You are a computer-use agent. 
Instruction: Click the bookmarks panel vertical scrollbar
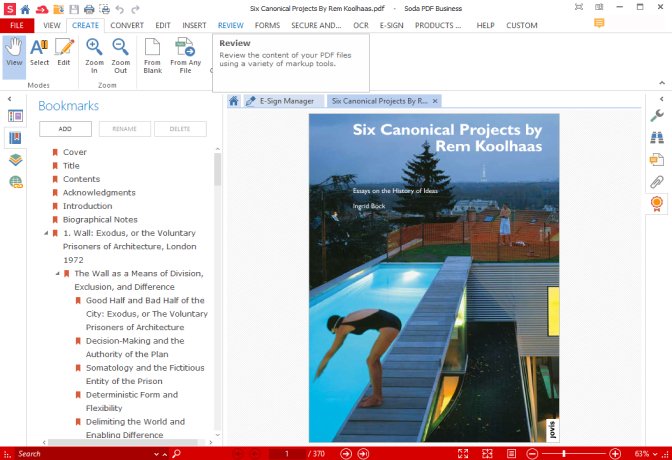(218, 169)
